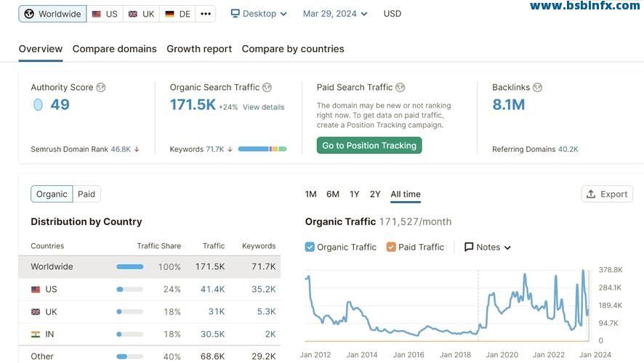Image resolution: width=644 pixels, height=363 pixels.
Task: Toggle the Organic Traffic checkbox
Action: pos(310,247)
